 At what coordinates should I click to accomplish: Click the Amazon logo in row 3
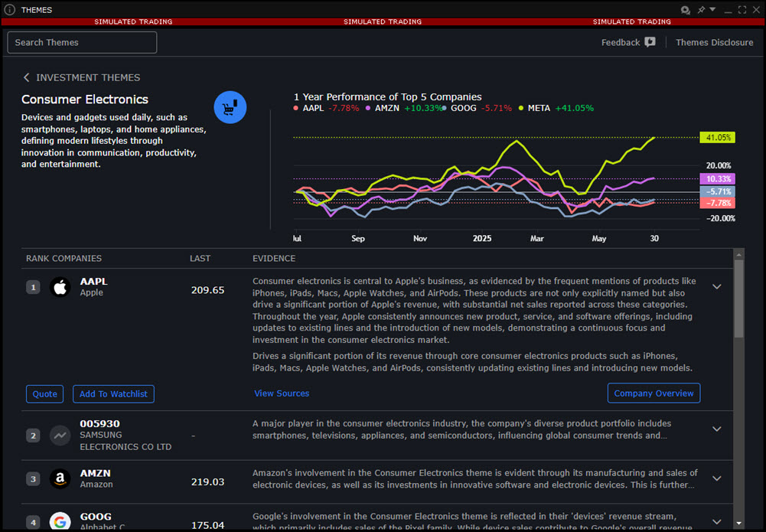coord(60,478)
